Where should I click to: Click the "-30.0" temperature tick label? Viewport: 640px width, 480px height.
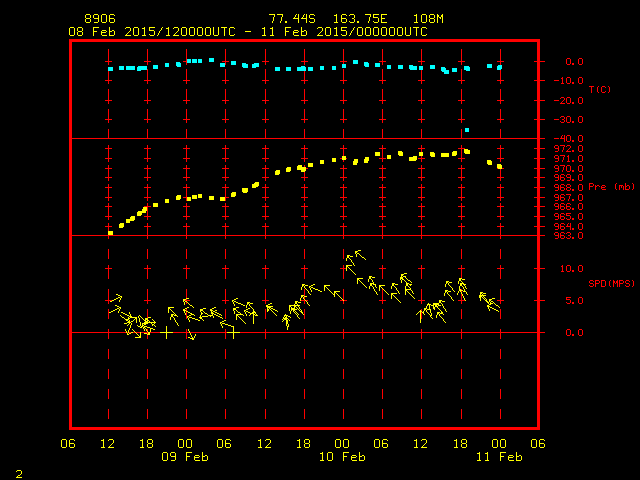[x=569, y=120]
